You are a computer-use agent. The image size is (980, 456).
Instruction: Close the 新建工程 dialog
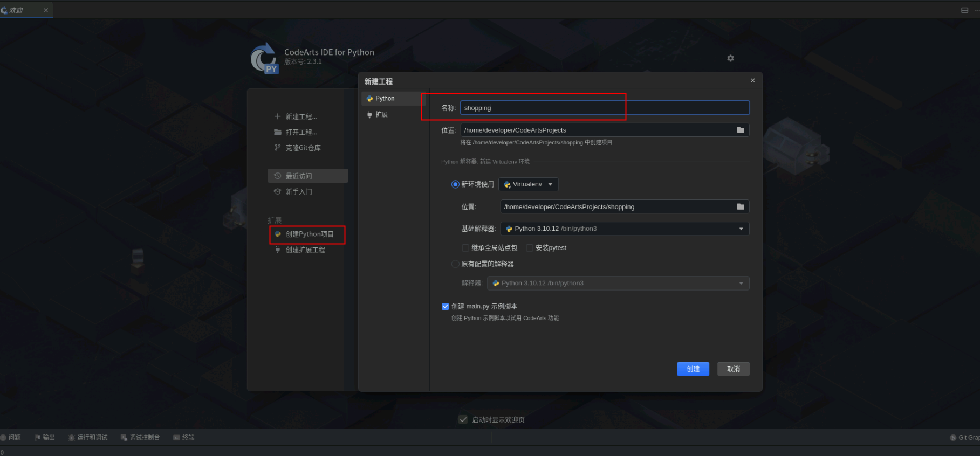pyautogui.click(x=752, y=80)
